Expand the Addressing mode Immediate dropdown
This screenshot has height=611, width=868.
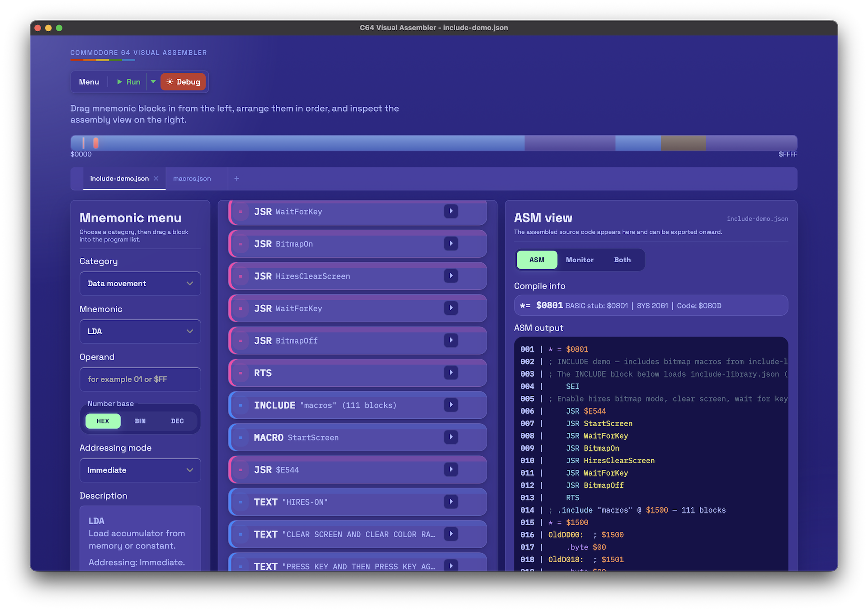140,470
